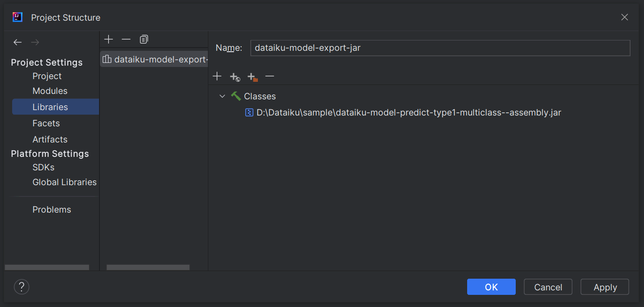Remove the selected jar from Classes
Screen dimensions: 644x307
(x=270, y=76)
